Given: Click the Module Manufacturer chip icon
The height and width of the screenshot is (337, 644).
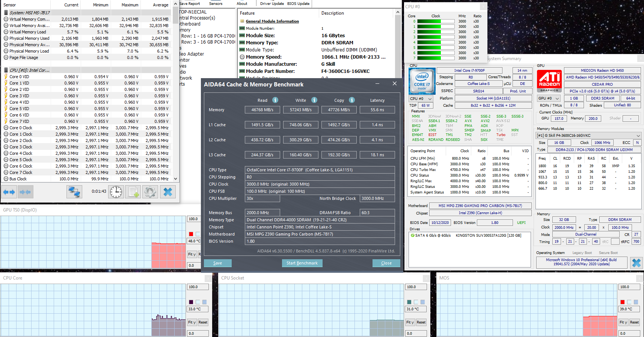Looking at the screenshot, I should [242, 64].
